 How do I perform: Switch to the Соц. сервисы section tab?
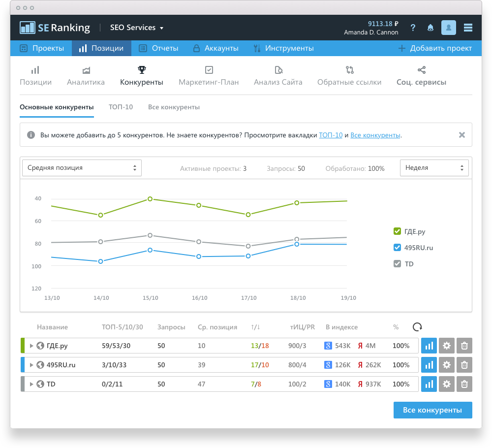point(422,76)
